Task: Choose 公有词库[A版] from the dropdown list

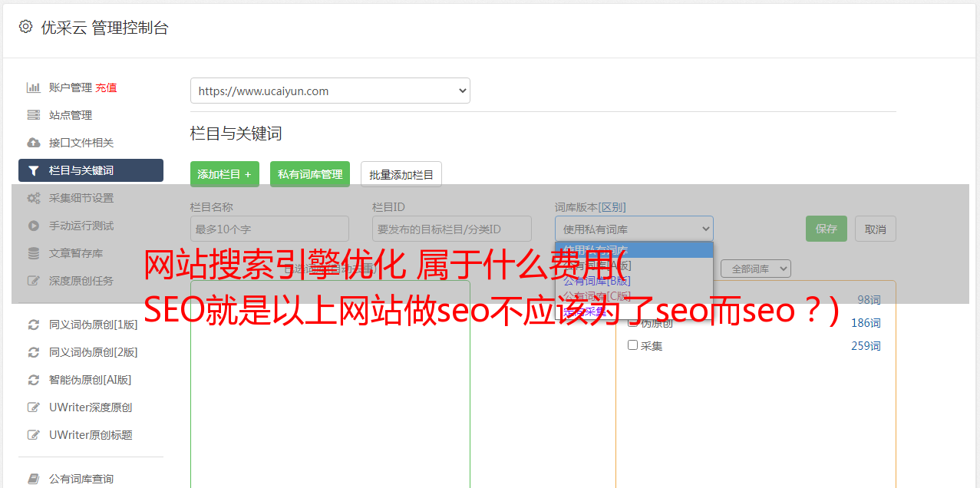Action: pyautogui.click(x=634, y=265)
